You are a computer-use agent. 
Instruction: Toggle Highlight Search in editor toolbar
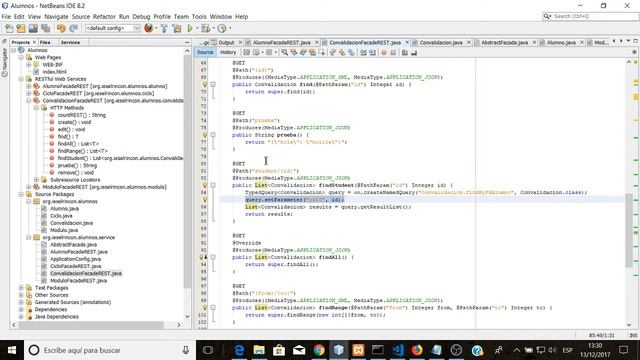(x=312, y=52)
